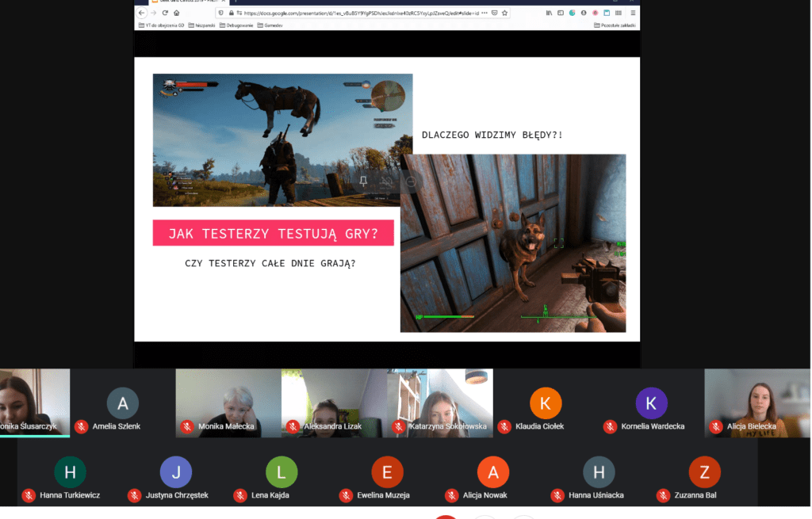Pin the shared presentation to the screen

pos(363,181)
